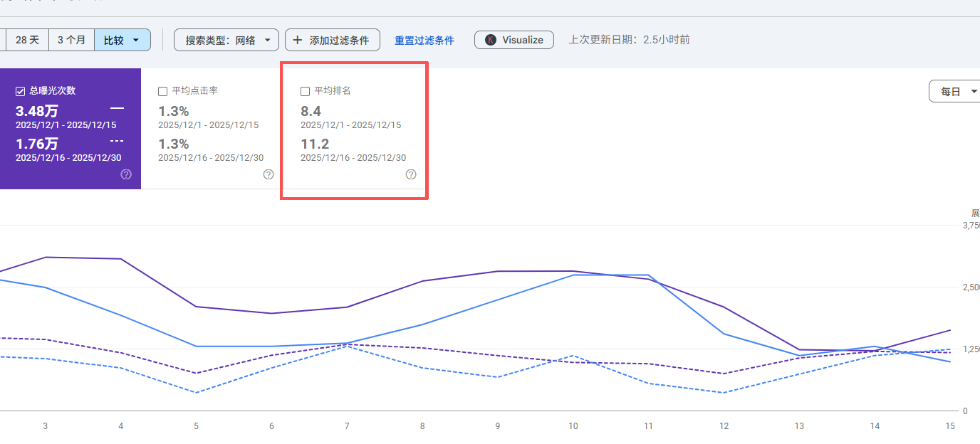Click the 上次更新日期: 2.5小时前 text
Image resolution: width=980 pixels, height=444 pixels.
coord(629,40)
